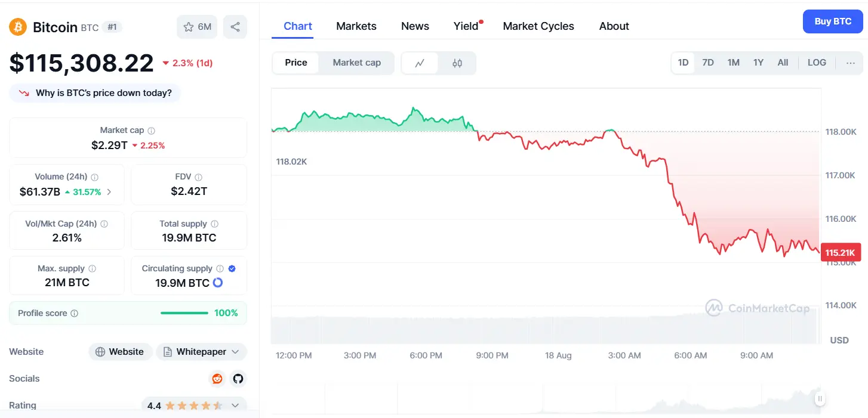Enable LOG scale on the chart

817,63
